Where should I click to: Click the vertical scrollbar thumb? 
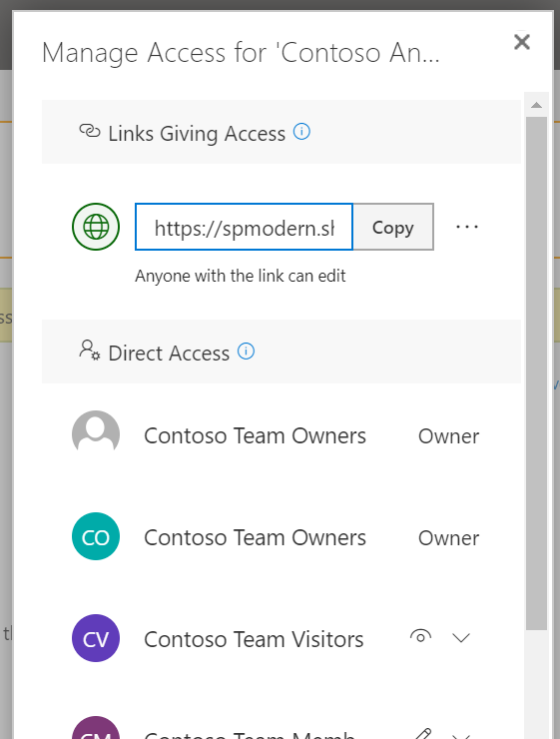coord(536,373)
